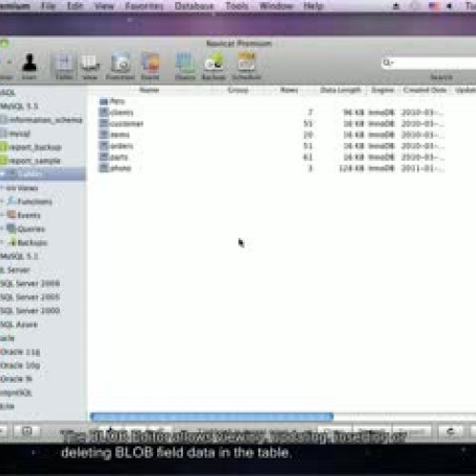Expand the Views node in sidebar
Screen dimensions: 476x476
click(2, 188)
